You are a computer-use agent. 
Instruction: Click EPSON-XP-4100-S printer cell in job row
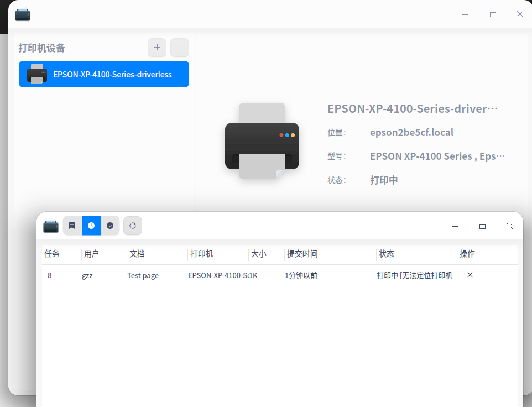[x=218, y=275]
